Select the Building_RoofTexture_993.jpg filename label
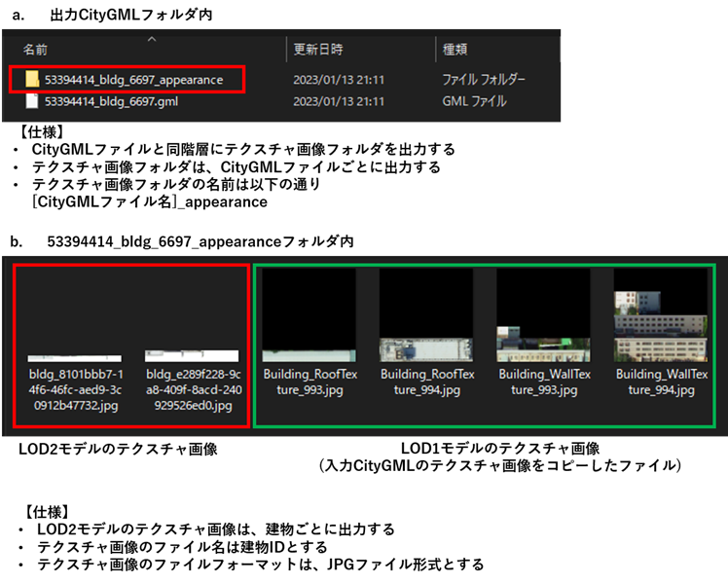The image size is (728, 583). pos(310,382)
